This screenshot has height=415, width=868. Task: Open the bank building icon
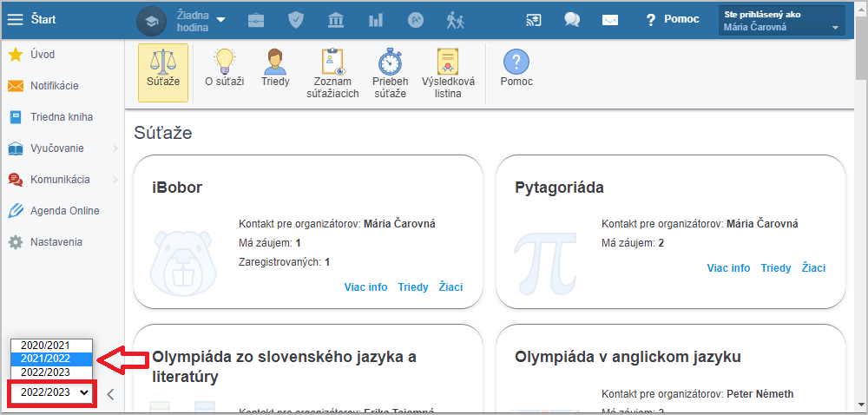pyautogui.click(x=335, y=21)
